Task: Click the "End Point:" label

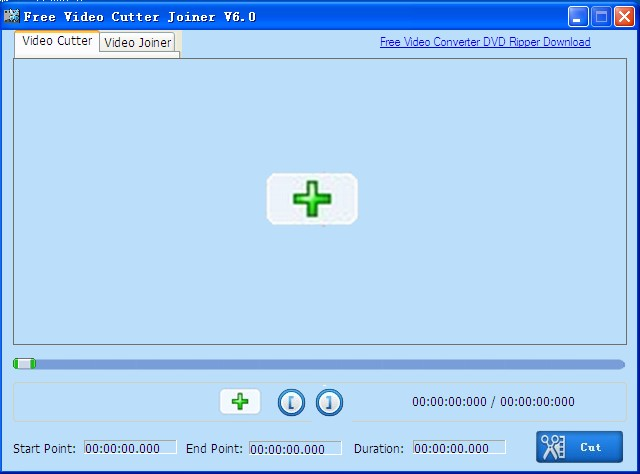Action: point(214,449)
